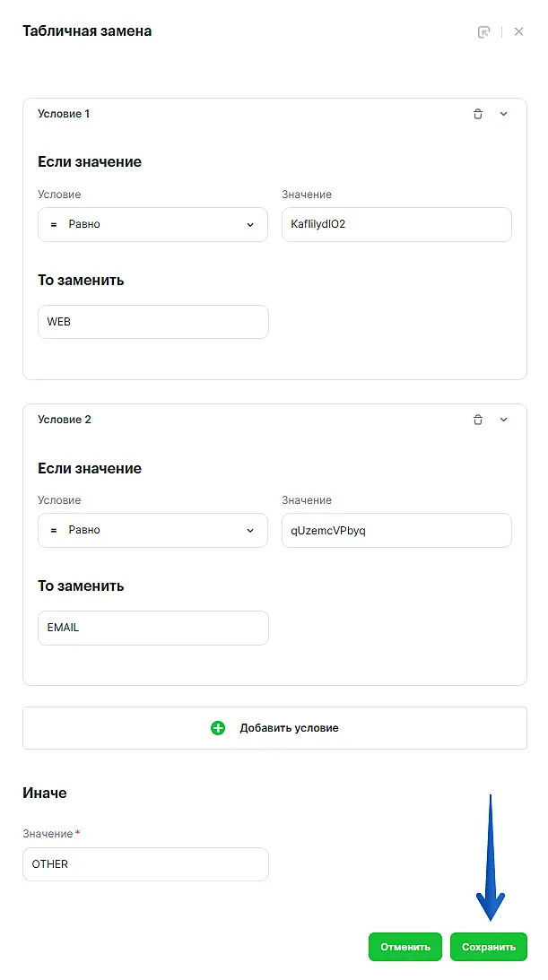The height and width of the screenshot is (980, 548).
Task: Delete Условие 1 with trash icon
Action: 478,114
